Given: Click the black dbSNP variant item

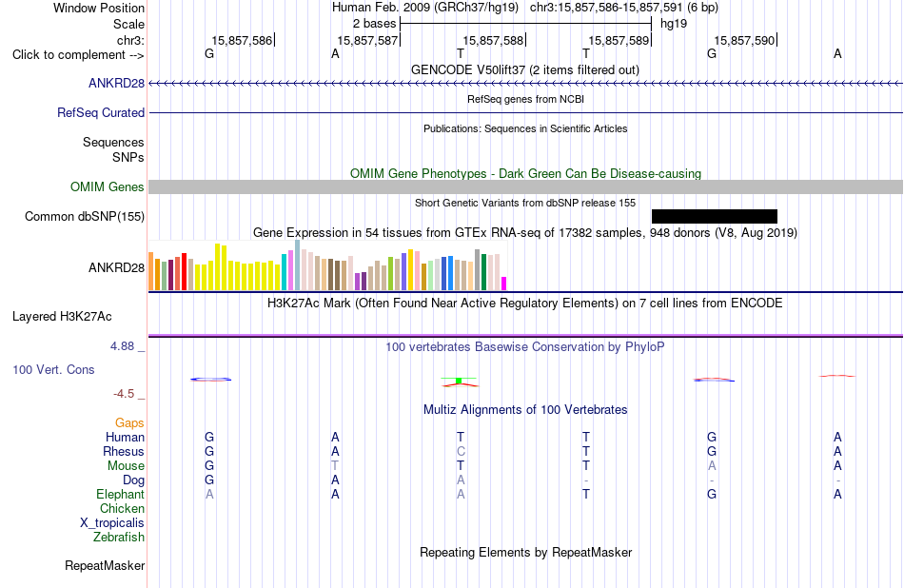Looking at the screenshot, I should pyautogui.click(x=715, y=216).
